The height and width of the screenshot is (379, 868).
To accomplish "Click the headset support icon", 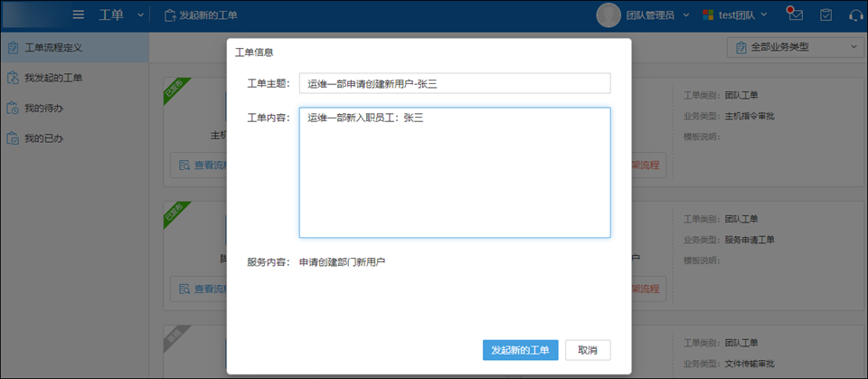I will coord(856,15).
